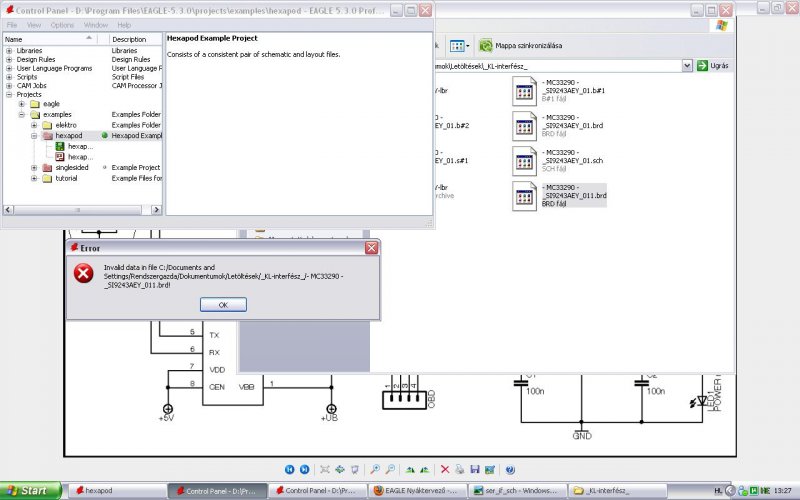Select the _SI9243AEY_011.brd file icon
The image size is (800, 500).
click(x=524, y=196)
